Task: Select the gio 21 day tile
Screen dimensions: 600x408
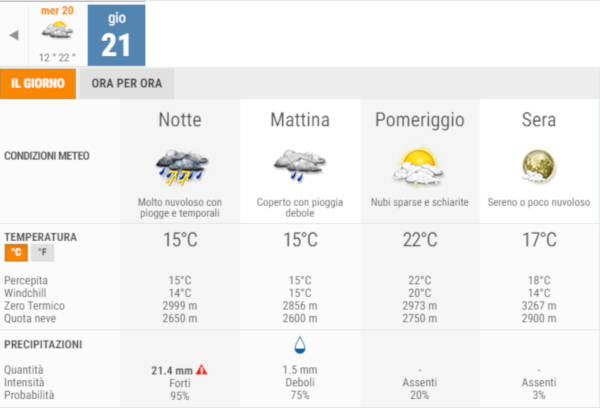Action: [116, 35]
